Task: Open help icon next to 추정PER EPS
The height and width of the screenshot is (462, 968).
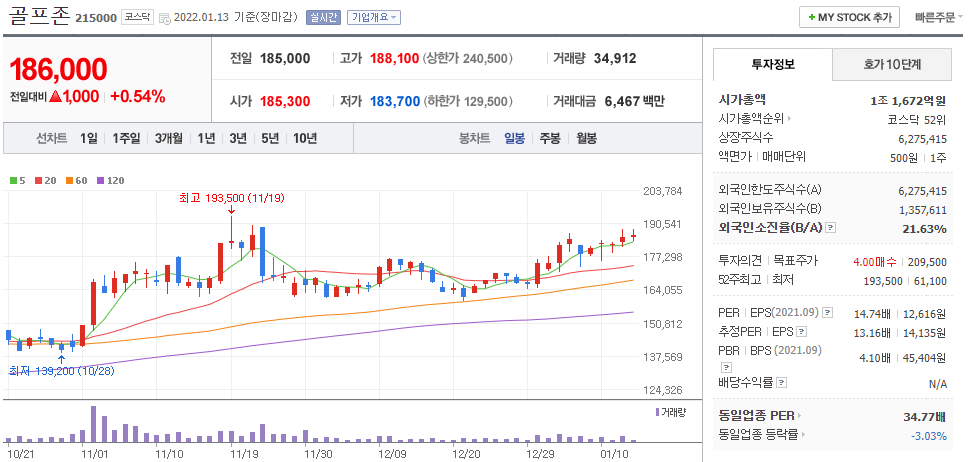Action: click(802, 333)
